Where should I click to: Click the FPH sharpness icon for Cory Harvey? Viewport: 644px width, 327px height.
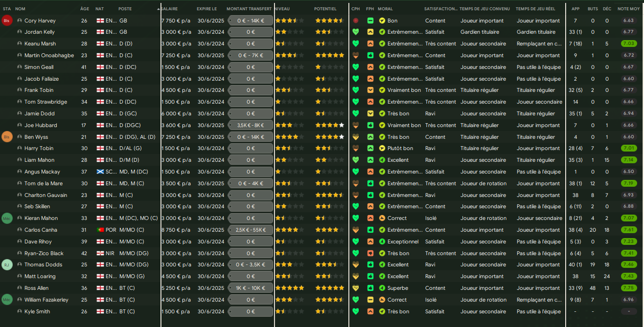pyautogui.click(x=370, y=21)
